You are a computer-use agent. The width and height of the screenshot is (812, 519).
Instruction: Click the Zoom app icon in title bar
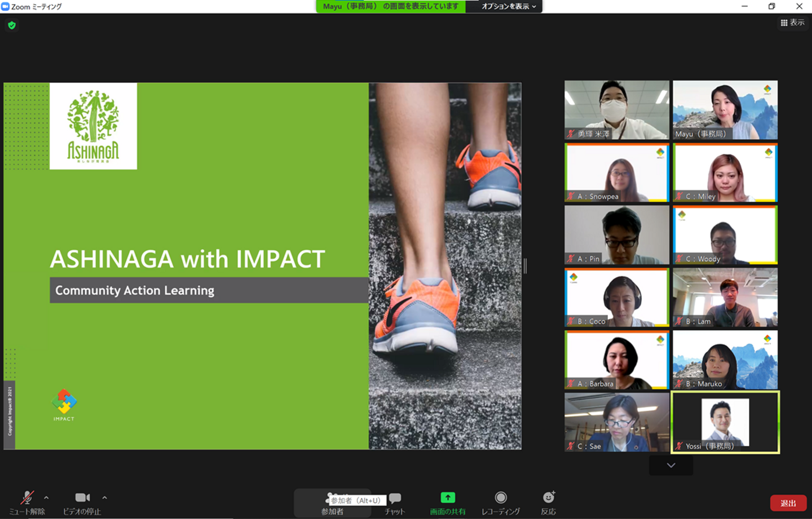pos(5,6)
